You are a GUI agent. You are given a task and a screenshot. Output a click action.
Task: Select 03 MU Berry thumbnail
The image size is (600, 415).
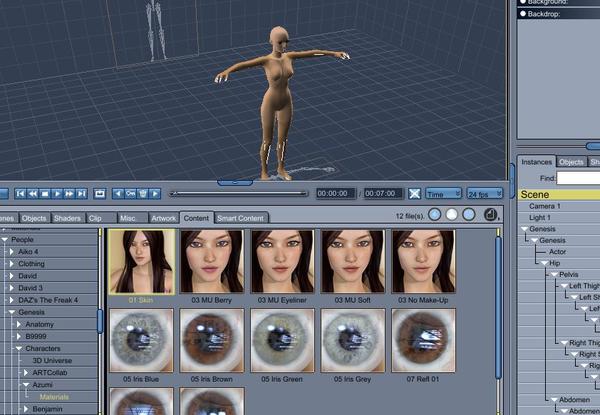tap(212, 262)
